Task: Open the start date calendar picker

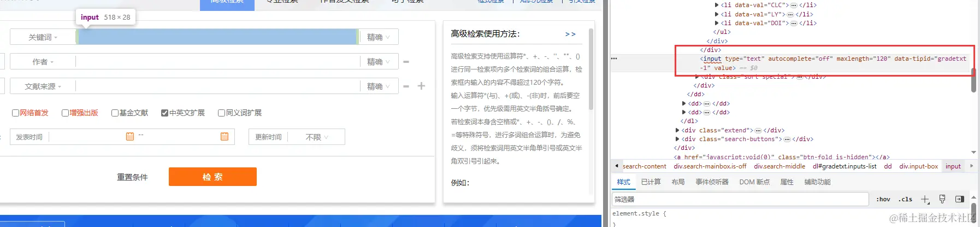Action: tap(130, 136)
